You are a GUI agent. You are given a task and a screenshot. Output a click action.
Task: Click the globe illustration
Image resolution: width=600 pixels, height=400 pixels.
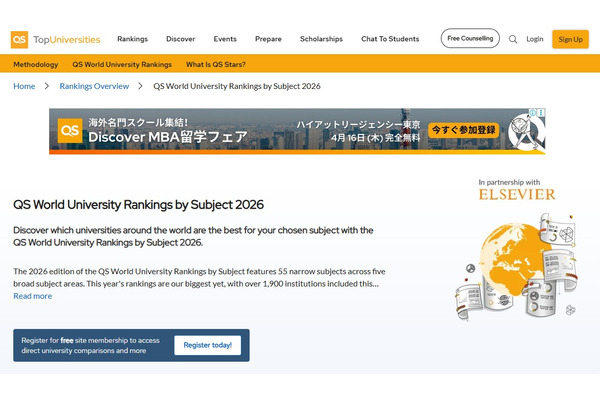tap(517, 266)
